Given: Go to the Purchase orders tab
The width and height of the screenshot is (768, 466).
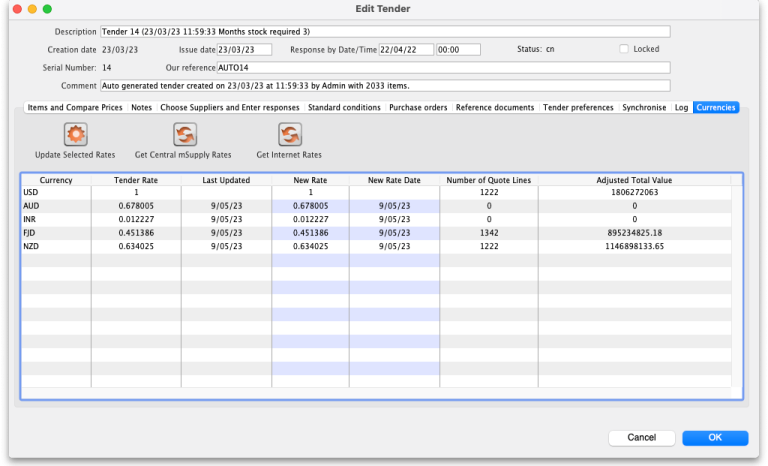Looking at the screenshot, I should pos(418,107).
